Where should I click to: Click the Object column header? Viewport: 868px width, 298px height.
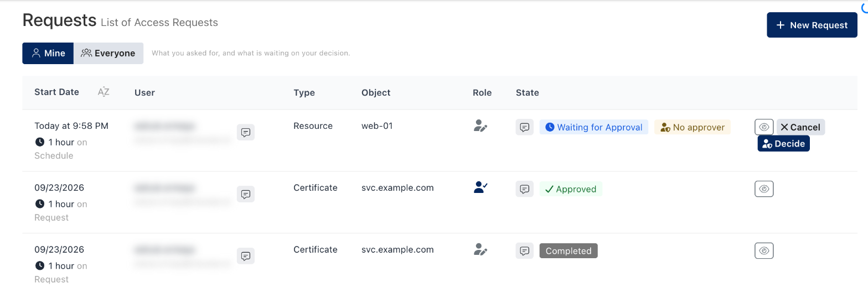[376, 92]
